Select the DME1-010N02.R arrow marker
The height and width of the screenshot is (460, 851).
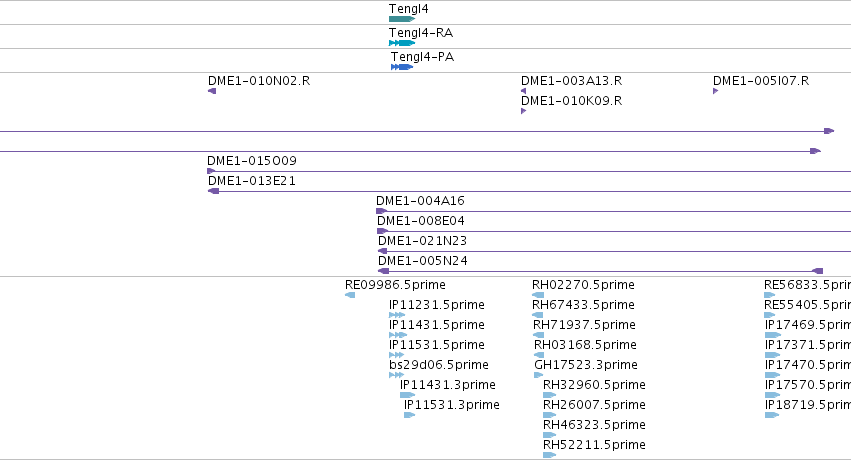[212, 91]
